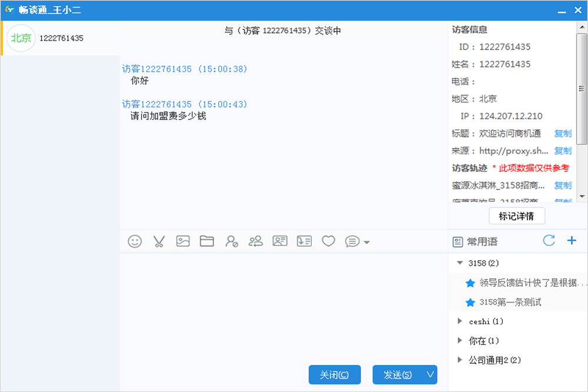Toggle the star on 3158第一条测试
Image resolution: width=588 pixels, height=392 pixels.
[470, 302]
